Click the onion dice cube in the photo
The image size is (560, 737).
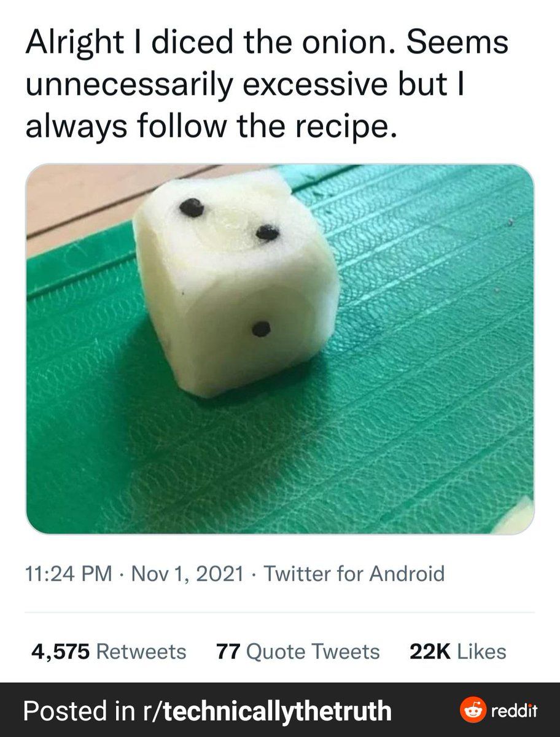[233, 289]
